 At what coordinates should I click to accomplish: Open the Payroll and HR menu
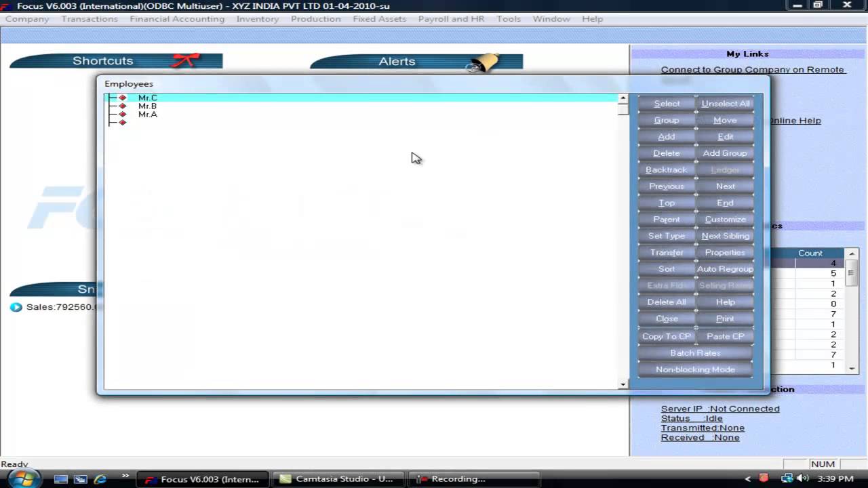[x=451, y=19]
